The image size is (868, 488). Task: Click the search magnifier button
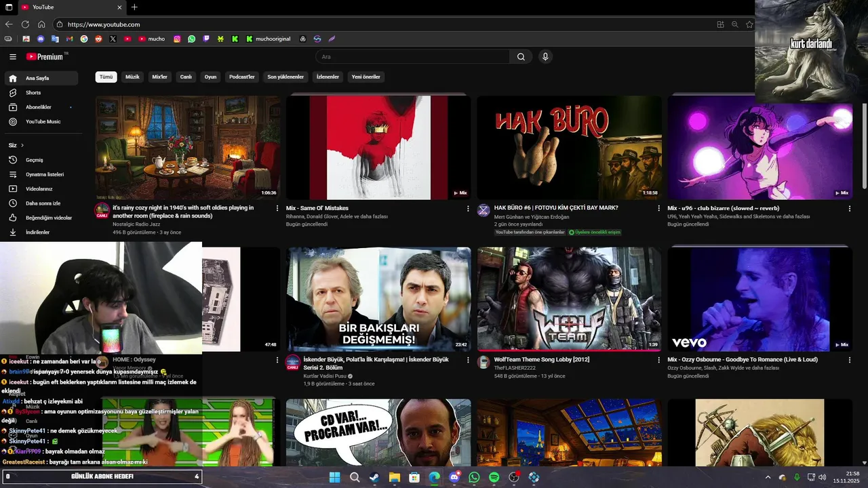(x=521, y=57)
